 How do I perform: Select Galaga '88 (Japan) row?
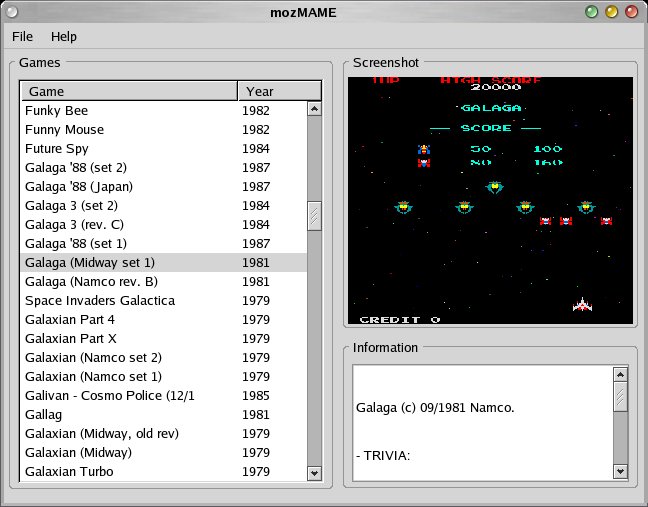[x=164, y=186]
